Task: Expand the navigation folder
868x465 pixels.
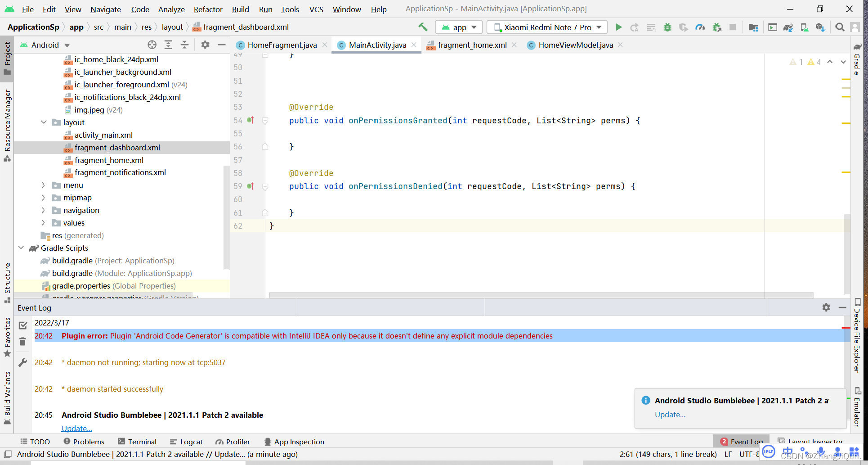Action: (x=43, y=210)
